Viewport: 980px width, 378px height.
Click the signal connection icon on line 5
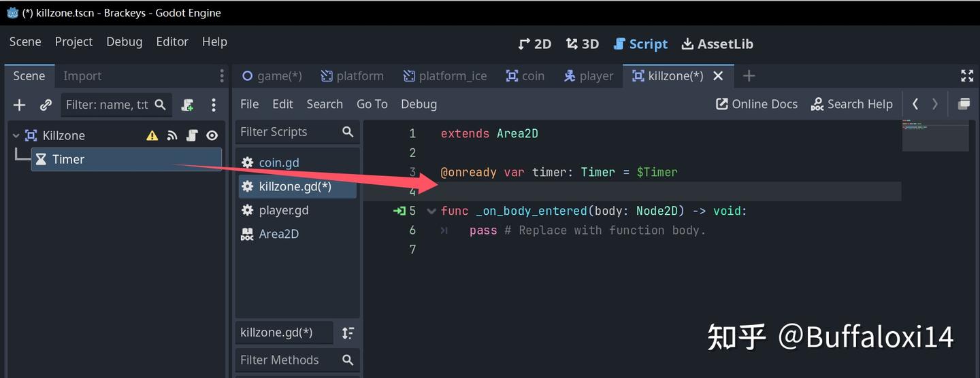click(x=399, y=211)
